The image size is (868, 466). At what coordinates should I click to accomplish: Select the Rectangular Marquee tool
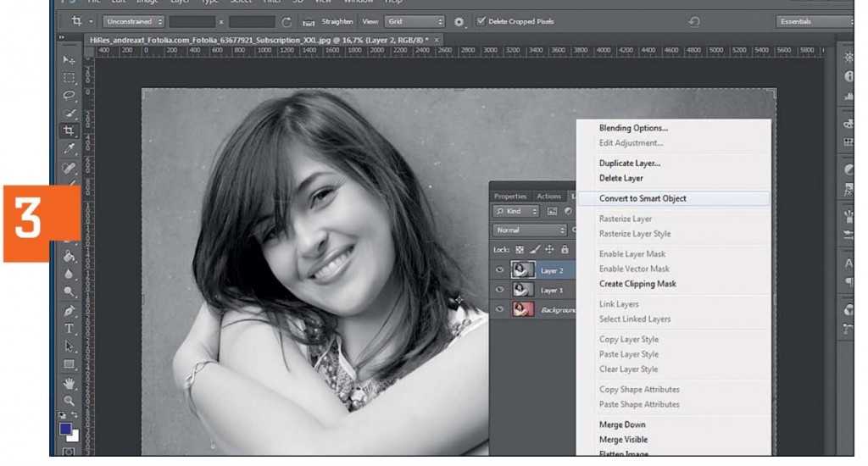pos(70,78)
